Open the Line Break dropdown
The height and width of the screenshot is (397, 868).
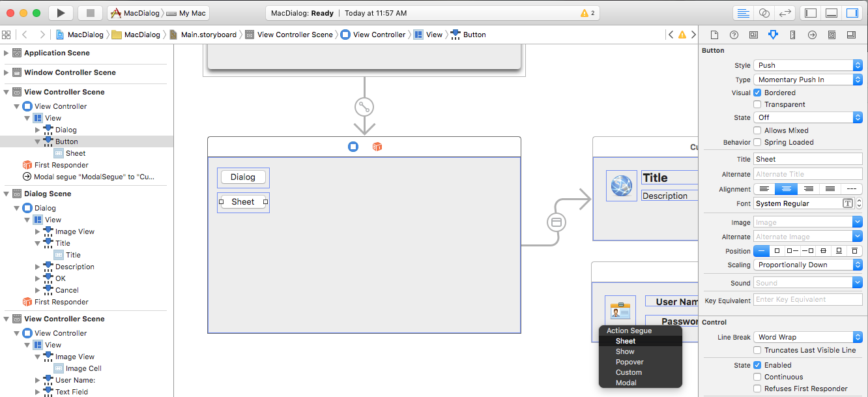808,336
